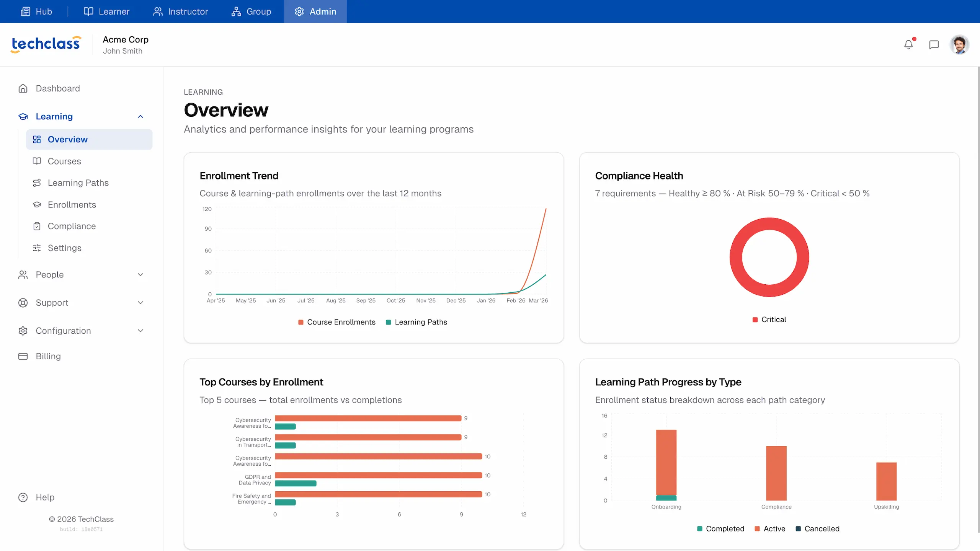Switch to the Instructor tab
Viewport: 980px width, 551px height.
click(180, 11)
